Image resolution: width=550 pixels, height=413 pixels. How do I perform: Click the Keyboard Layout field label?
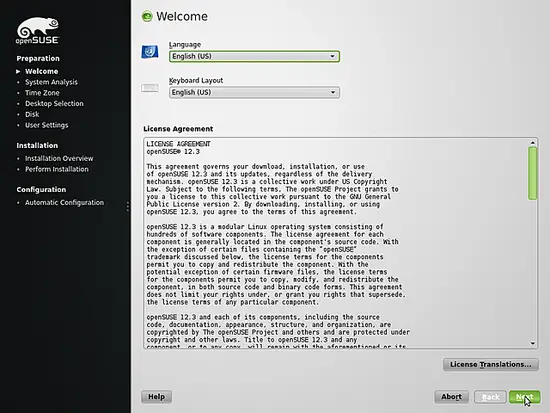click(x=196, y=80)
